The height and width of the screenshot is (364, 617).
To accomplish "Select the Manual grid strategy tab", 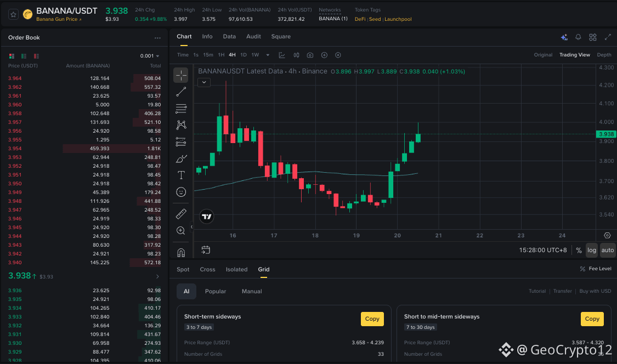I will tap(252, 292).
